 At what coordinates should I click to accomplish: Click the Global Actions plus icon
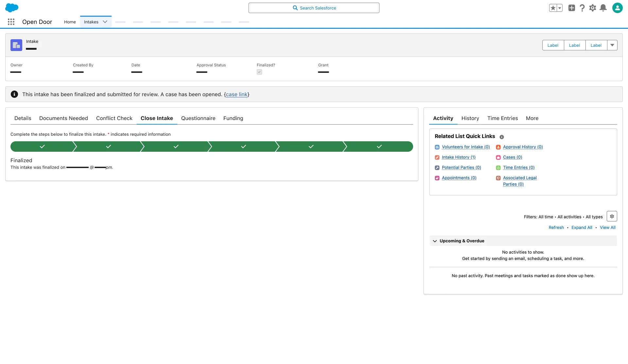(x=571, y=8)
